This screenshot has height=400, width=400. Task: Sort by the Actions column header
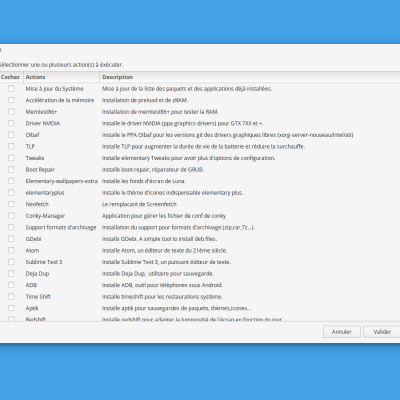tap(62, 77)
